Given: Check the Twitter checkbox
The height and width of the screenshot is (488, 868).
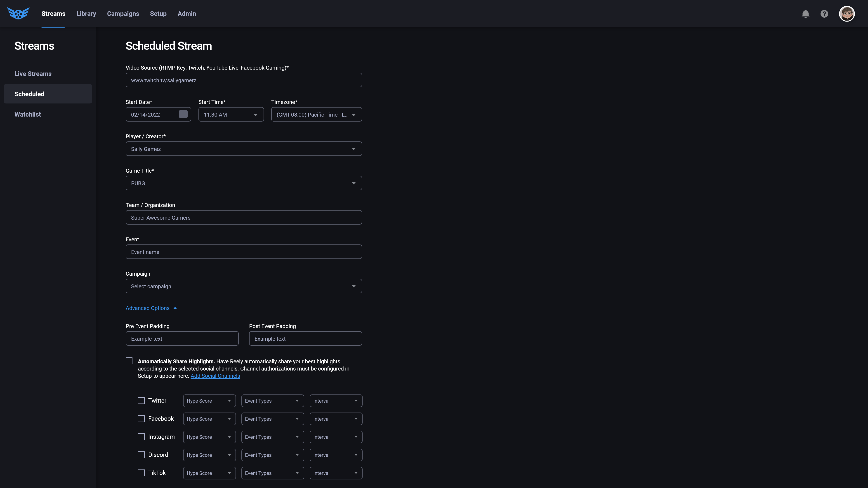Looking at the screenshot, I should [x=141, y=400].
